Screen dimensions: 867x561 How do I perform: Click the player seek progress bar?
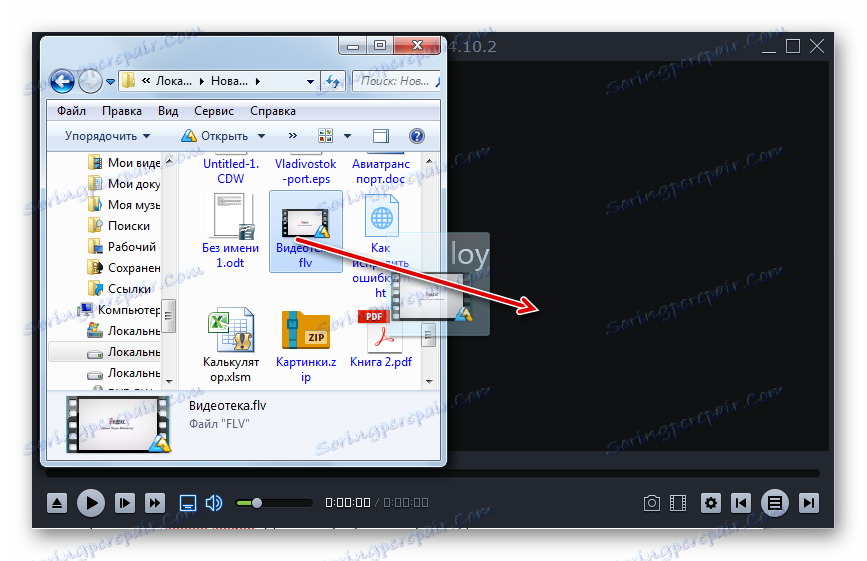432,474
